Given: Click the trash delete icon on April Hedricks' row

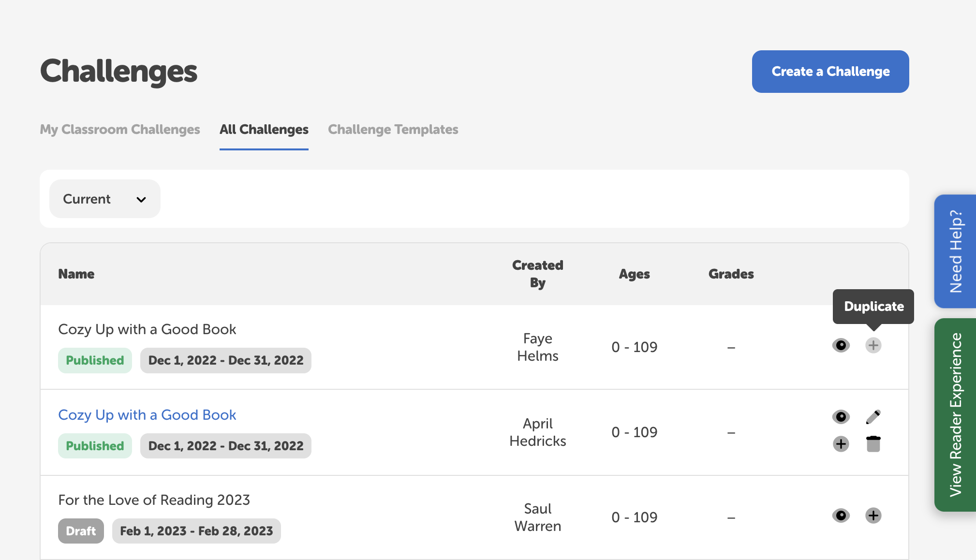Looking at the screenshot, I should coord(873,444).
